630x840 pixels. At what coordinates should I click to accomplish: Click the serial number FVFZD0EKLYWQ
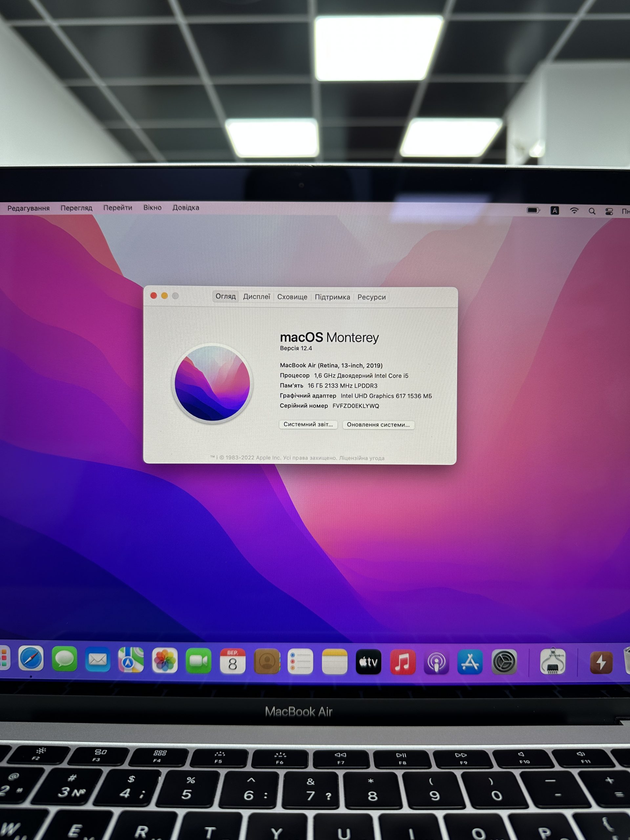pyautogui.click(x=355, y=406)
